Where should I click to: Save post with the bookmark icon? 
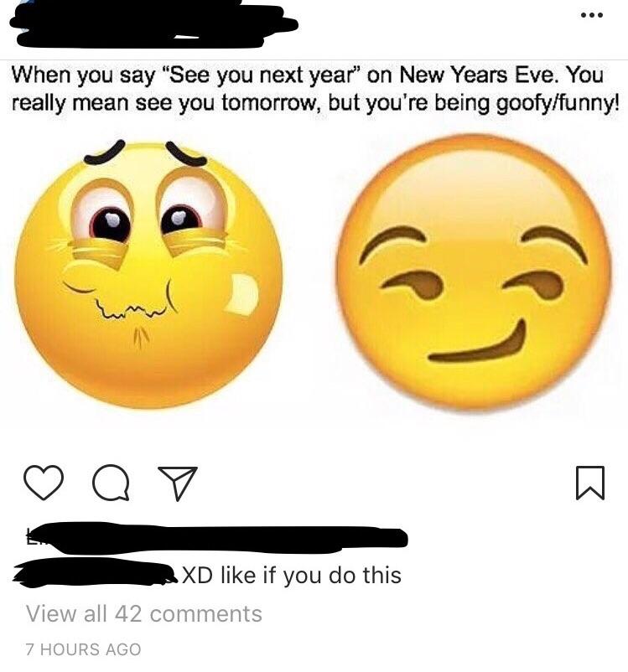(589, 482)
